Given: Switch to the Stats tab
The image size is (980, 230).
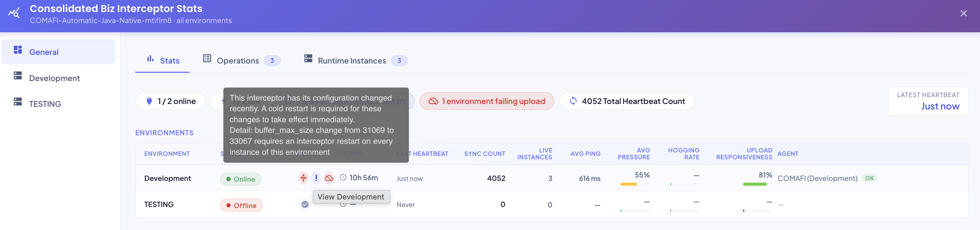Looking at the screenshot, I should click(x=163, y=60).
